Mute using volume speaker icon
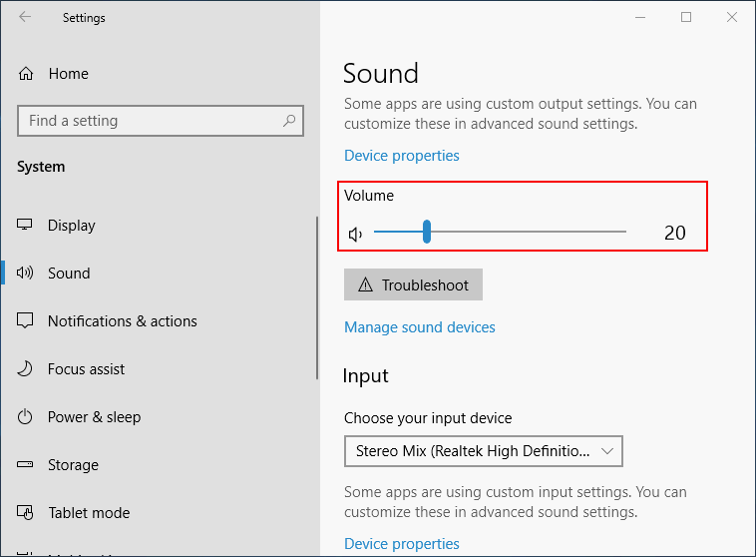This screenshot has width=756, height=557. pos(355,235)
